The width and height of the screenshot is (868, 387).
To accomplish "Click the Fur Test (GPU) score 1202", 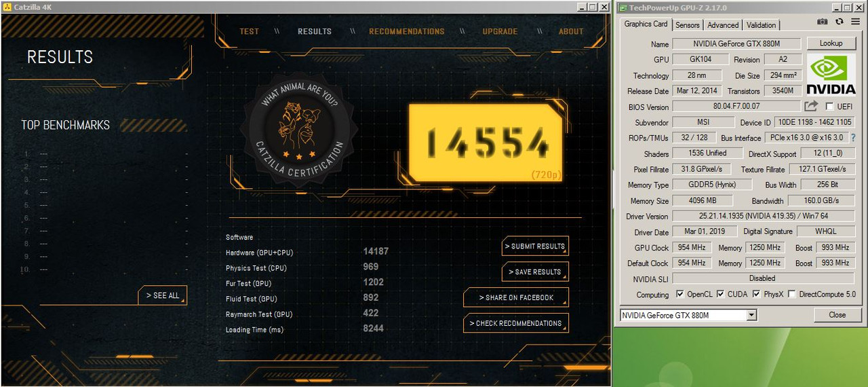I will (x=373, y=282).
